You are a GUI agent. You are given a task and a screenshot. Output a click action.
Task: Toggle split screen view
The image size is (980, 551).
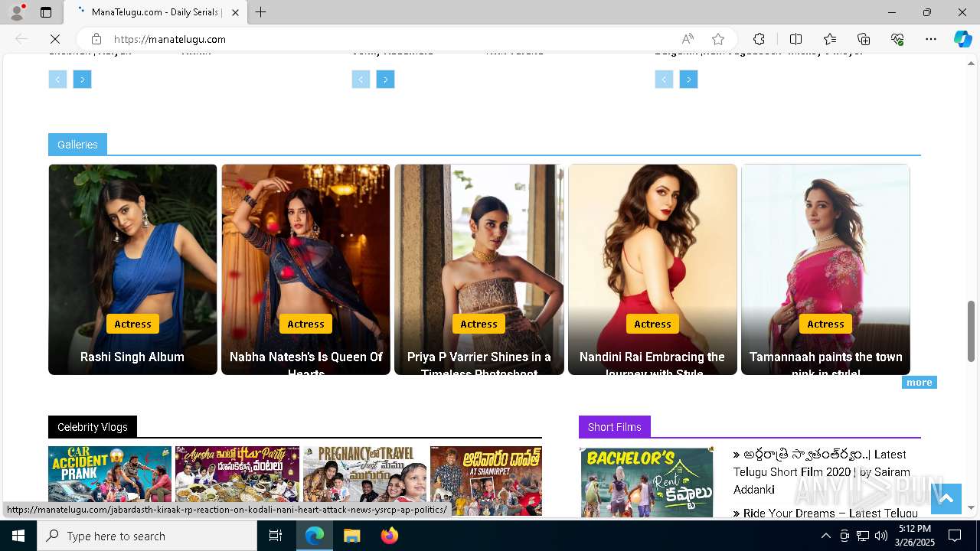click(x=795, y=39)
